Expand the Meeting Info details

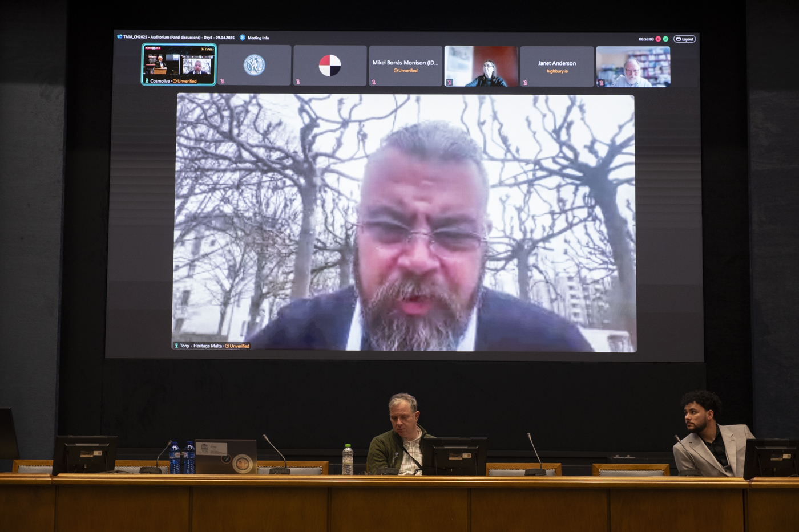258,38
